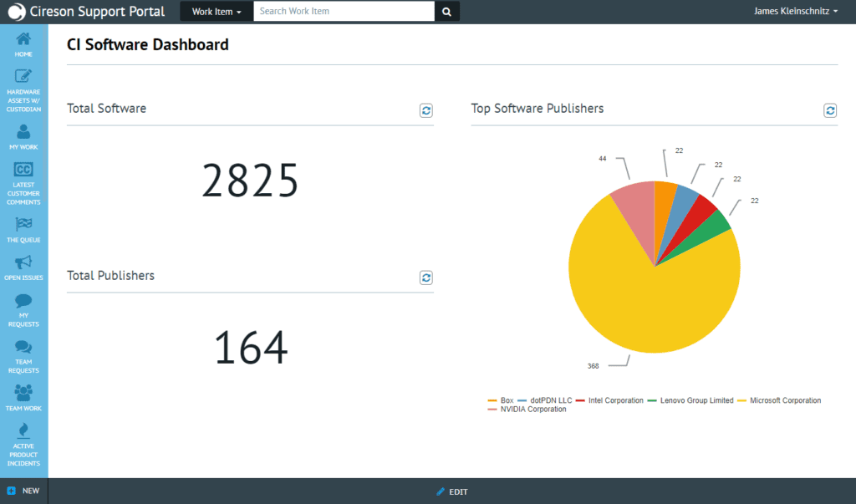Open the Work Item search type dropdown

click(217, 12)
